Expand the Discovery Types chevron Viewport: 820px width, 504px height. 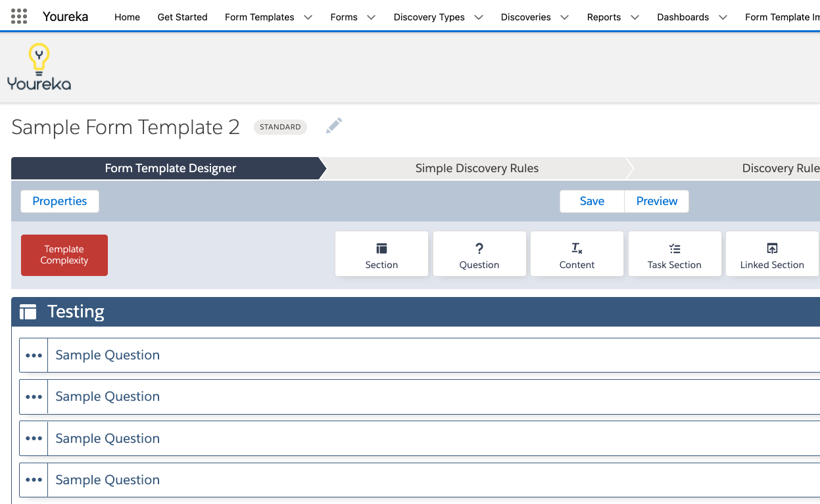[478, 17]
